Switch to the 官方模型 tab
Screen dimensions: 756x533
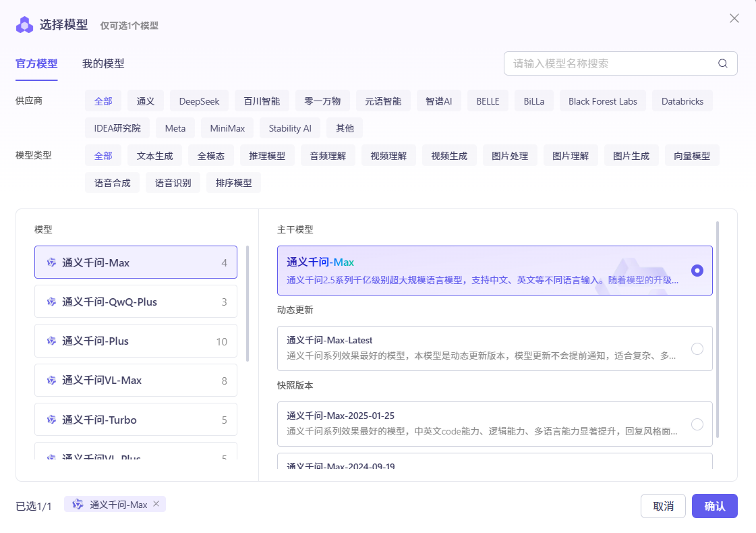pos(36,63)
